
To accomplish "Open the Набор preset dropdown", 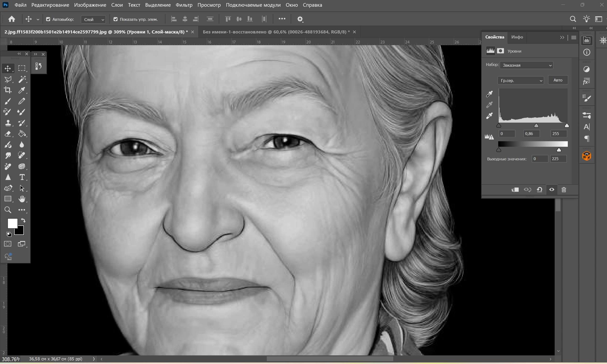I will coord(526,65).
